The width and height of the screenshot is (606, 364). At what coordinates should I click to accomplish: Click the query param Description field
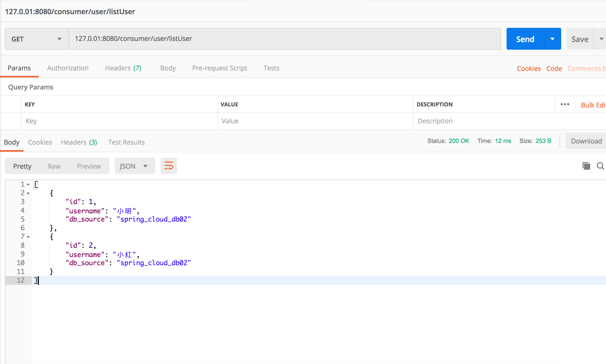point(510,121)
